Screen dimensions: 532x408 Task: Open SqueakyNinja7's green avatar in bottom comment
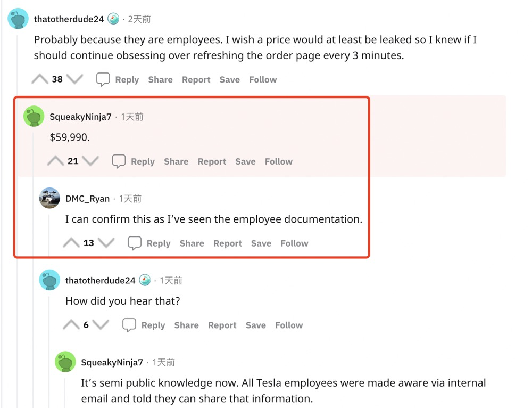click(65, 362)
